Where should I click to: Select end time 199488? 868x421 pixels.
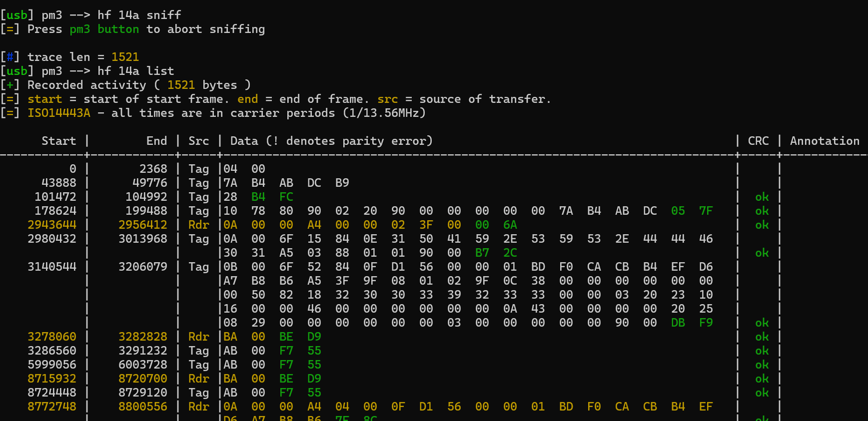146,211
